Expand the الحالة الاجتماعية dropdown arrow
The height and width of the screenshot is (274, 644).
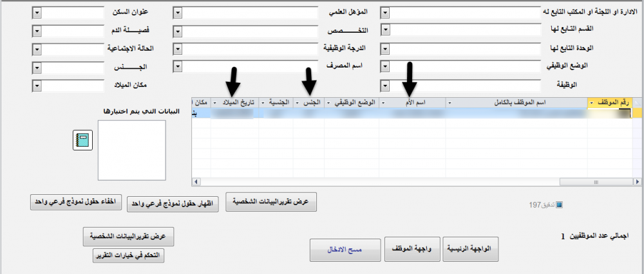[x=37, y=50]
